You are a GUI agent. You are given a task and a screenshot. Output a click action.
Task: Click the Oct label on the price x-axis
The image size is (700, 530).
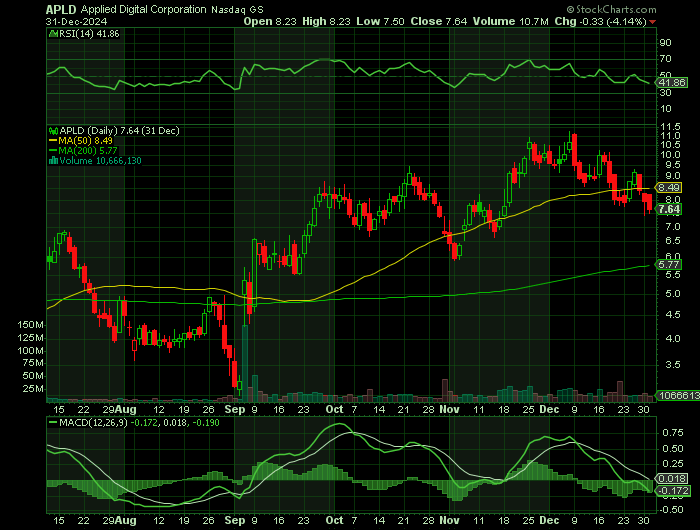coord(334,409)
